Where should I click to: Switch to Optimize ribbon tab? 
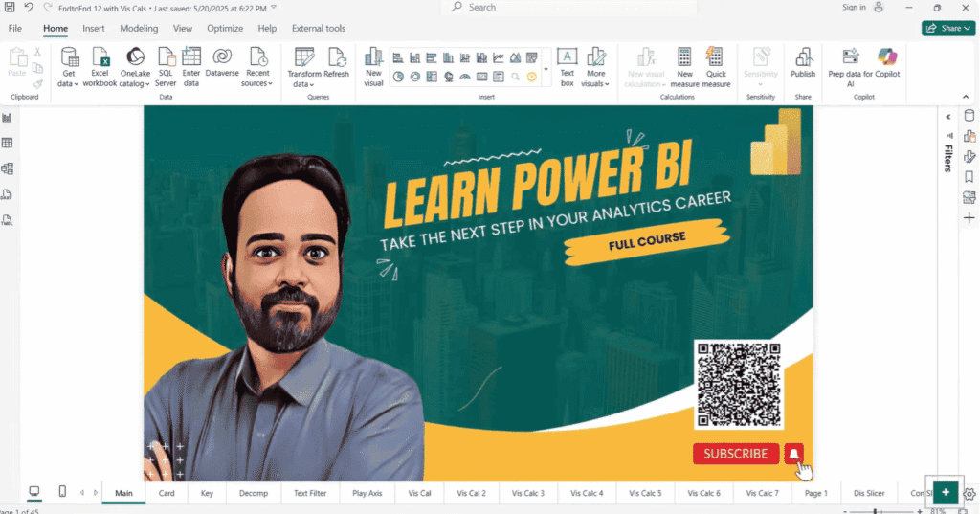pyautogui.click(x=225, y=28)
